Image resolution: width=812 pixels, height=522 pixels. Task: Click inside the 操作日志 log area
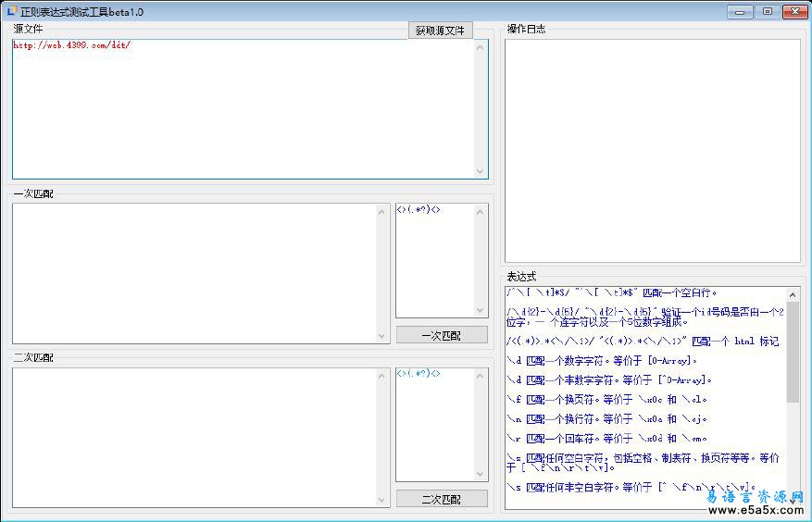pos(653,151)
